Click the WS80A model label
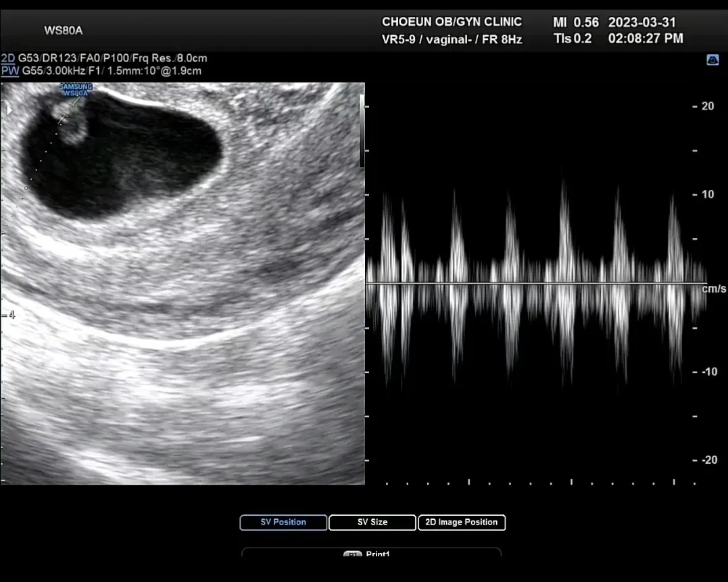This screenshot has width=728, height=582. (x=63, y=30)
